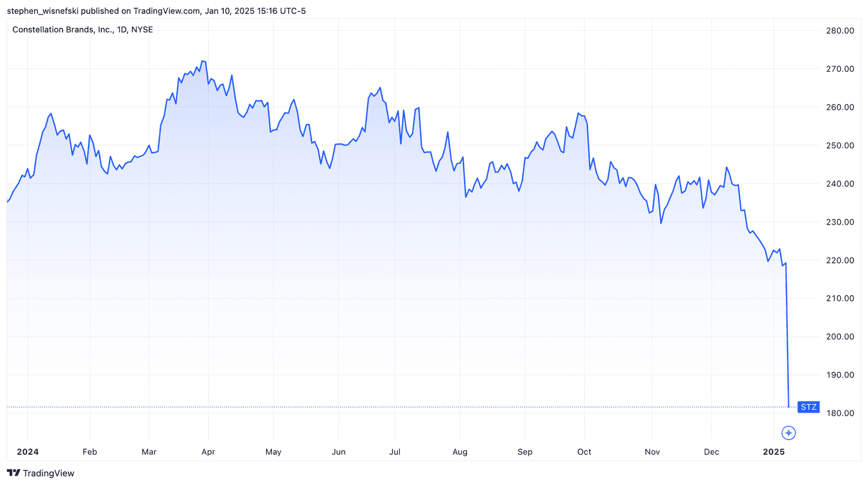This screenshot has height=485, width=868.
Task: Click the 2024 label on the time axis
Action: pos(28,451)
